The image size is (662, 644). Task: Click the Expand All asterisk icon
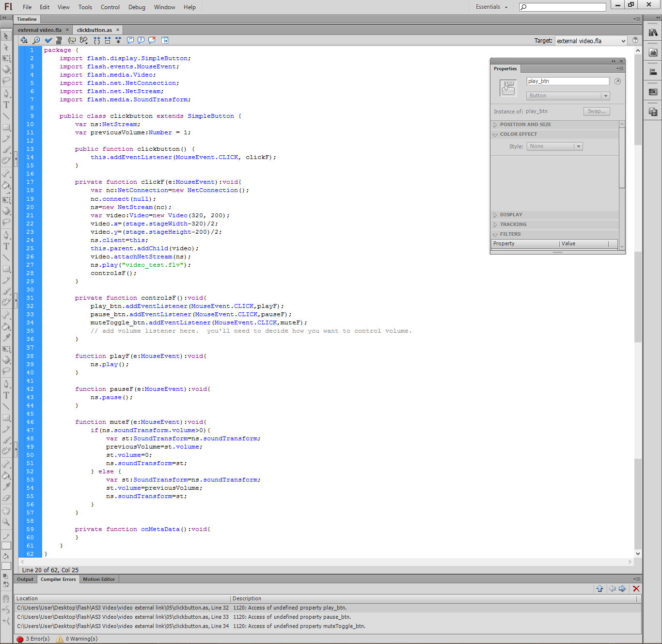118,40
